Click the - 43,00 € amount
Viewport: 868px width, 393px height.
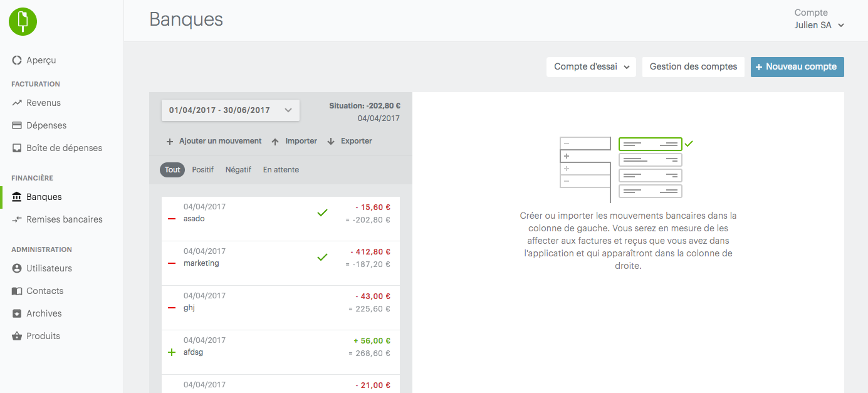[373, 296]
